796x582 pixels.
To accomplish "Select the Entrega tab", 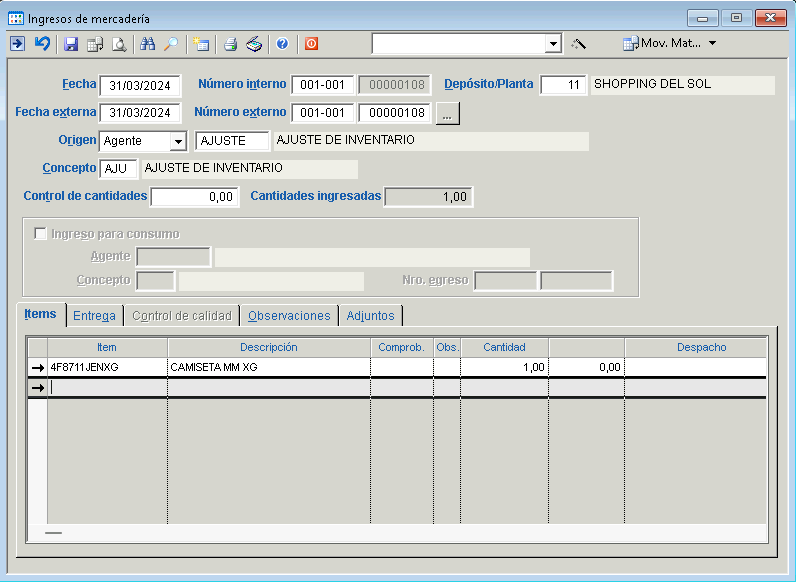I will [94, 316].
